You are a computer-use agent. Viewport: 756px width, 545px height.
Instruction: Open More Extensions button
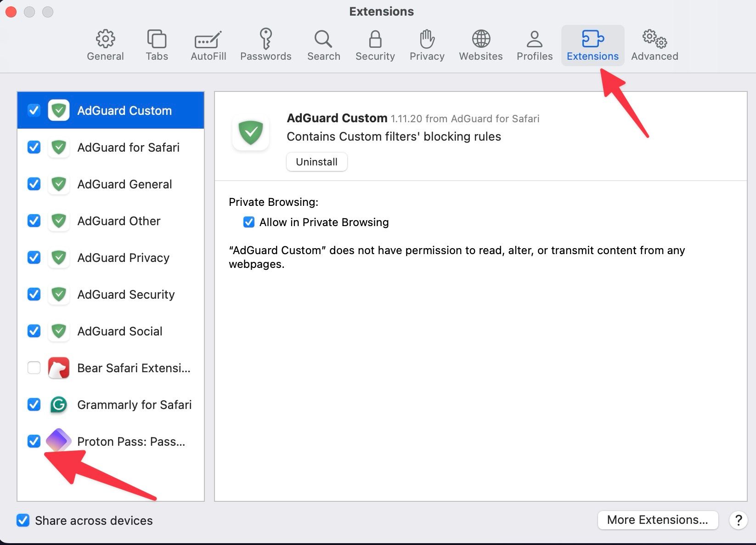(658, 520)
